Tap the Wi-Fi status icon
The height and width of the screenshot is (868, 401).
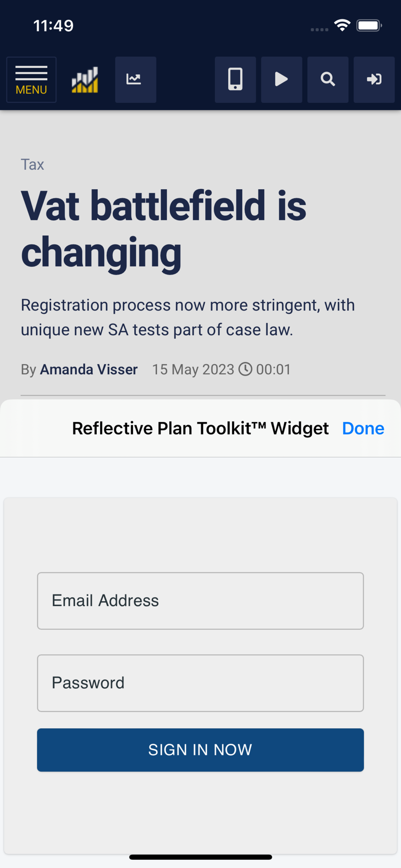coord(342,26)
